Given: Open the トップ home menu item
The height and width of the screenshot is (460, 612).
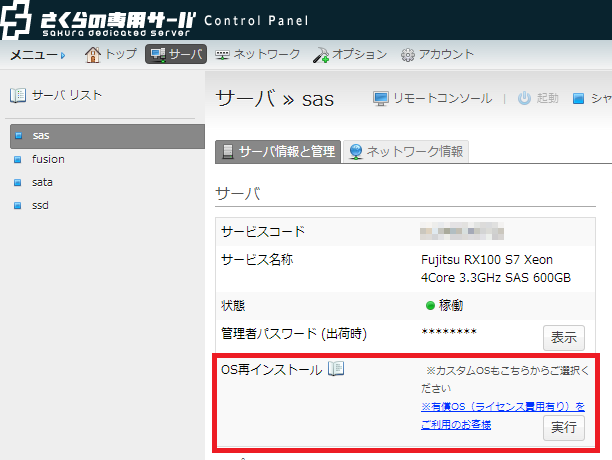Looking at the screenshot, I should point(110,54).
